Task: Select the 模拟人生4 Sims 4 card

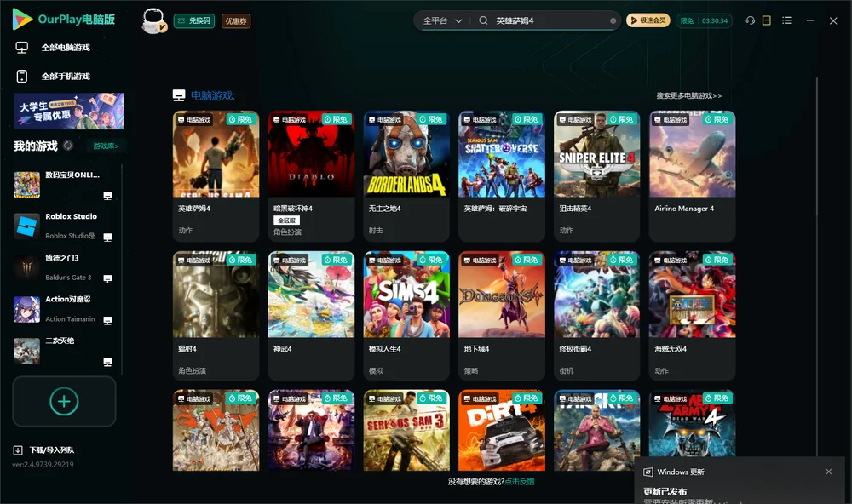Action: tap(406, 316)
